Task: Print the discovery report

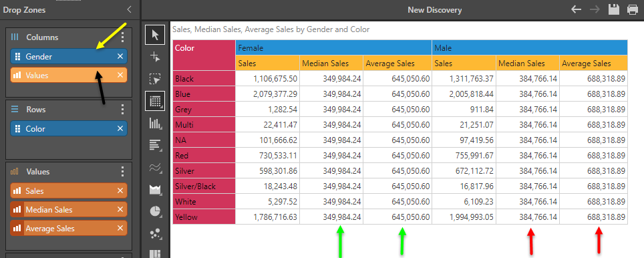Action: [633, 9]
